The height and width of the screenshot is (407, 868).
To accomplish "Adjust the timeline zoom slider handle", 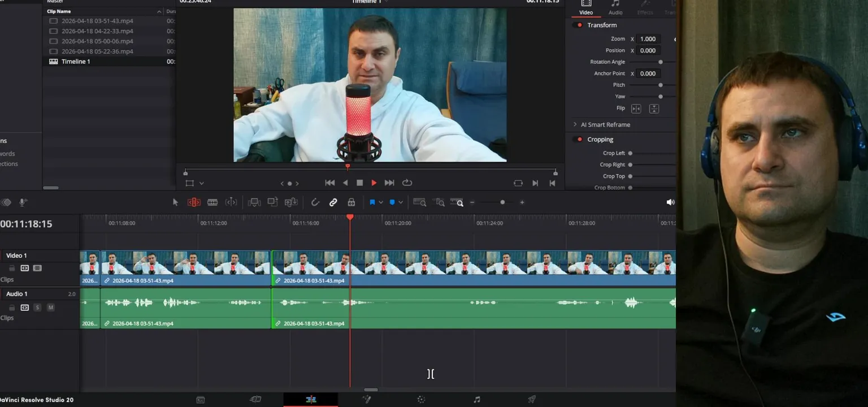I will 502,202.
